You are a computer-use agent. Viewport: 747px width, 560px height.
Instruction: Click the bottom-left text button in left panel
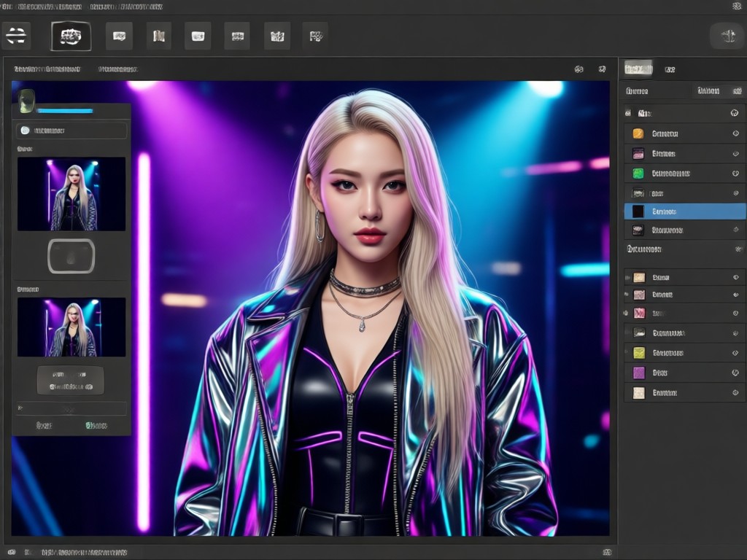coord(44,425)
